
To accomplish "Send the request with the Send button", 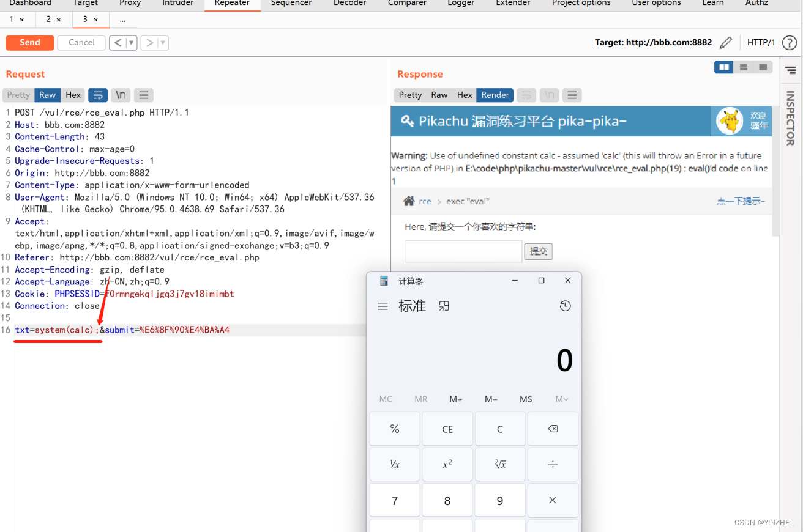I will pos(29,43).
